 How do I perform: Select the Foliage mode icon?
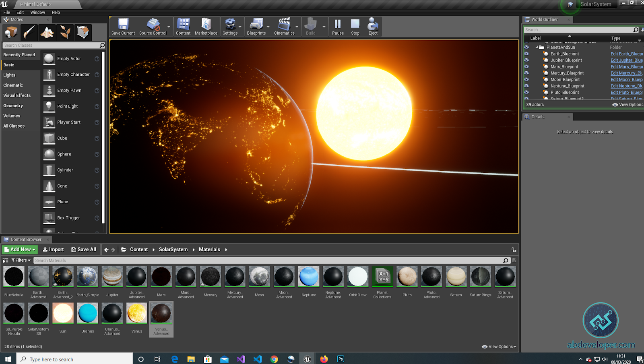[x=65, y=32]
